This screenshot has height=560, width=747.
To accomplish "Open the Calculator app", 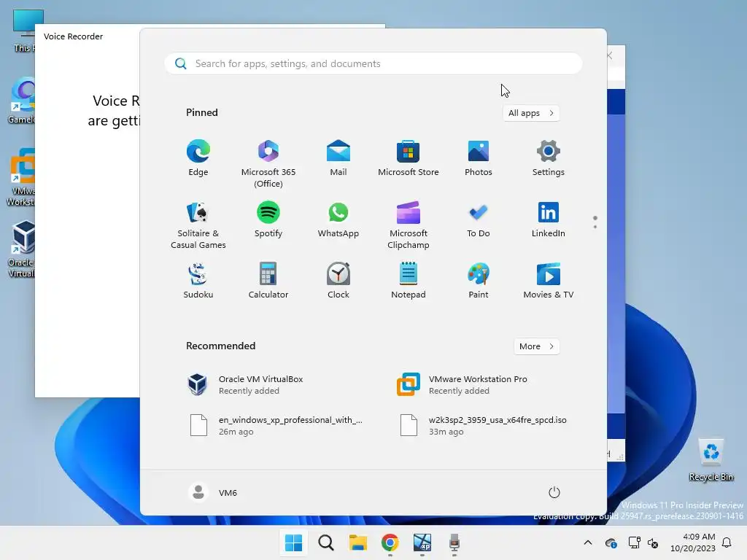I will click(x=268, y=281).
